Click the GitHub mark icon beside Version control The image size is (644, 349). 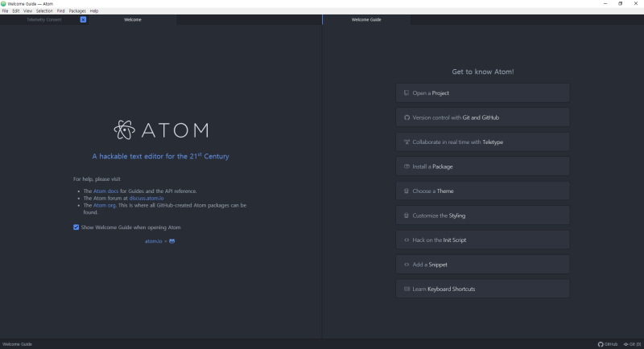pos(407,117)
